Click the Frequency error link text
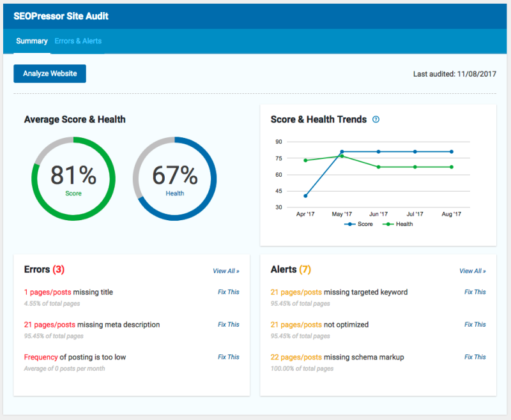The image size is (511, 420). [41, 357]
